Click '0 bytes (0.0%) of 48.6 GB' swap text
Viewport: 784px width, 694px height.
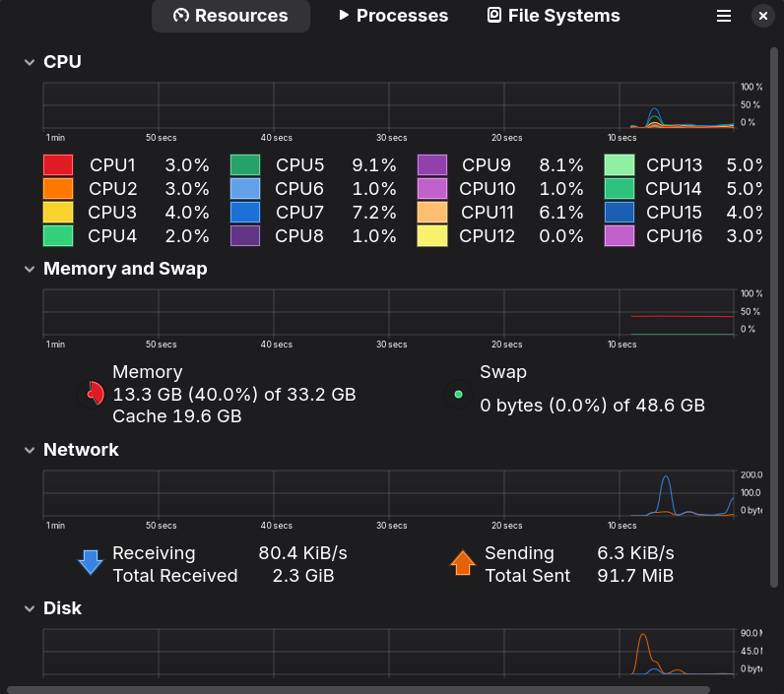click(593, 406)
